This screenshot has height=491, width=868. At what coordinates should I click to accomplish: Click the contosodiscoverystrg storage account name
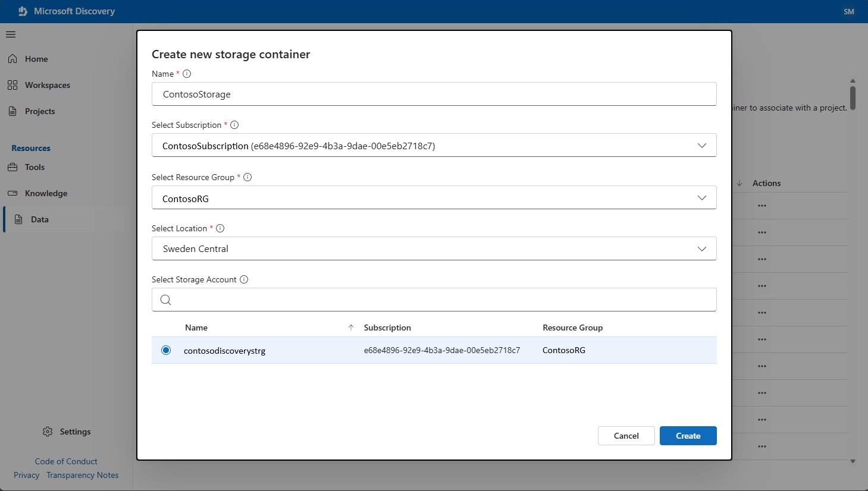(225, 351)
